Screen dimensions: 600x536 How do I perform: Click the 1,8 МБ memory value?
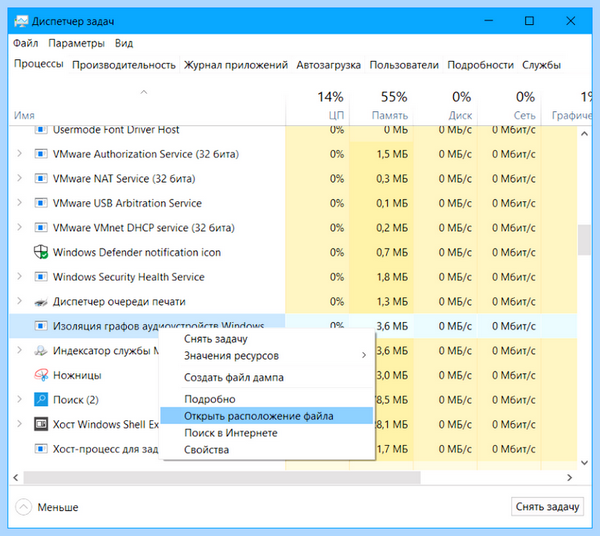click(x=392, y=277)
